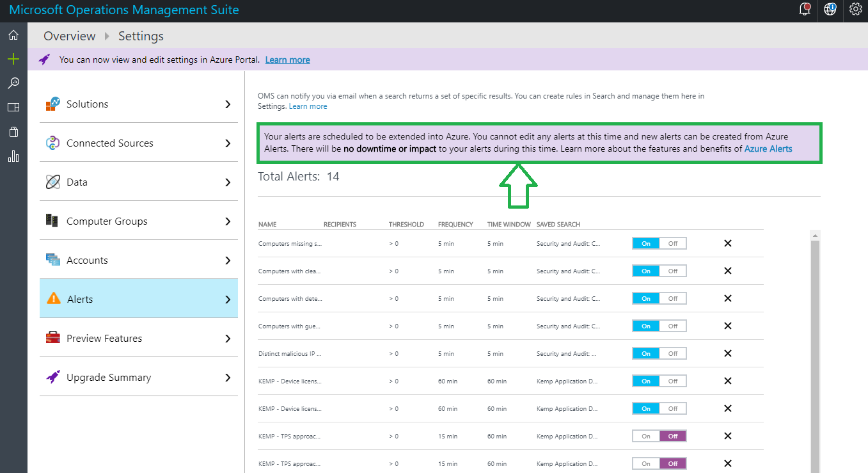The height and width of the screenshot is (473, 868).
Task: Click the TIME WINDOW column header
Action: [x=509, y=225]
